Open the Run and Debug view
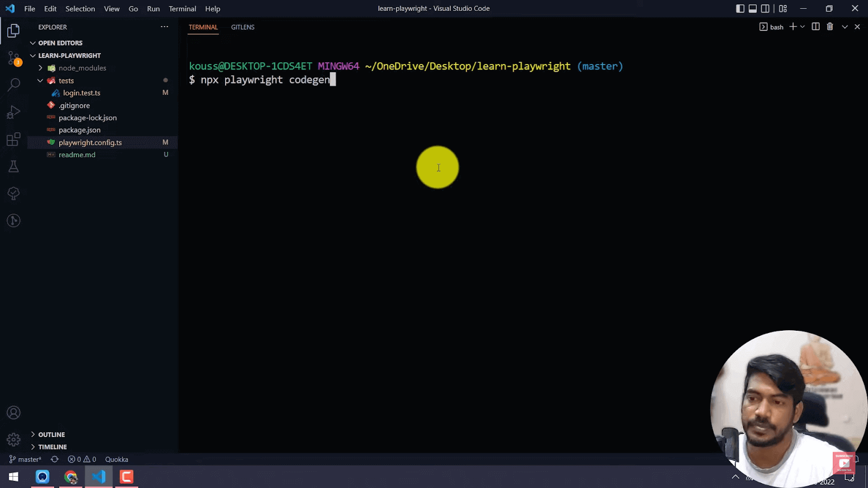The height and width of the screenshot is (488, 868). click(x=13, y=112)
